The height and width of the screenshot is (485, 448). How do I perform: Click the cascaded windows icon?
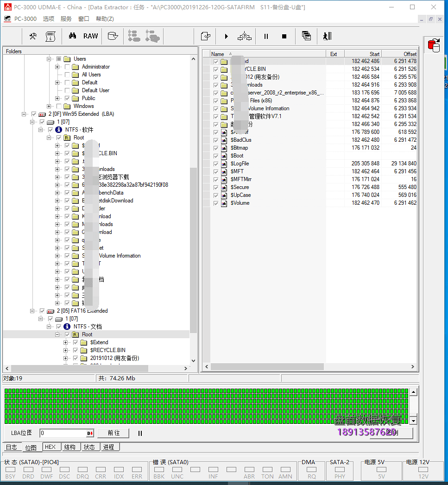(306, 36)
